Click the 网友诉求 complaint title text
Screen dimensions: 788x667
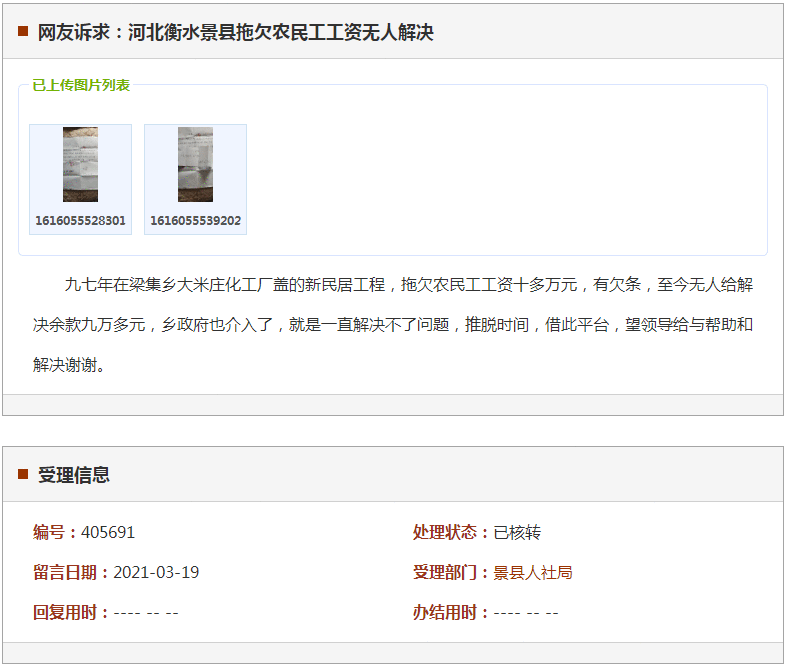[x=236, y=33]
